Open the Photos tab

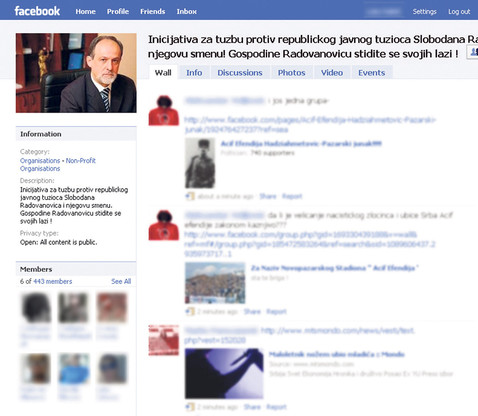pos(291,73)
